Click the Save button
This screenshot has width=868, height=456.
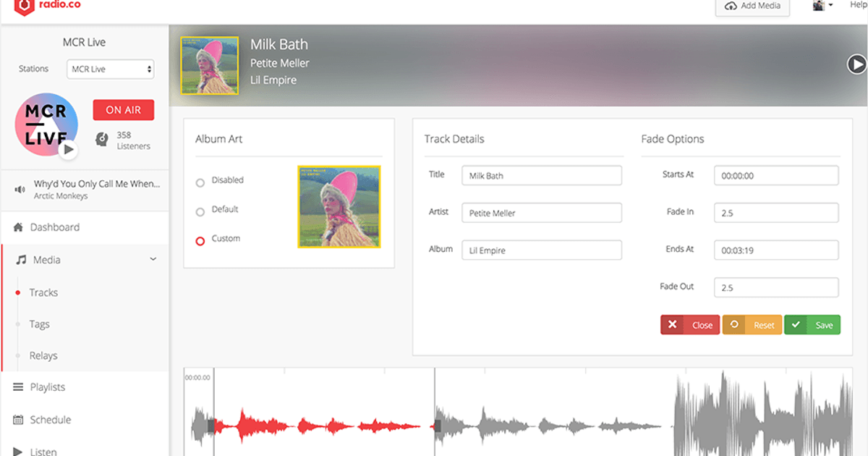pos(812,325)
